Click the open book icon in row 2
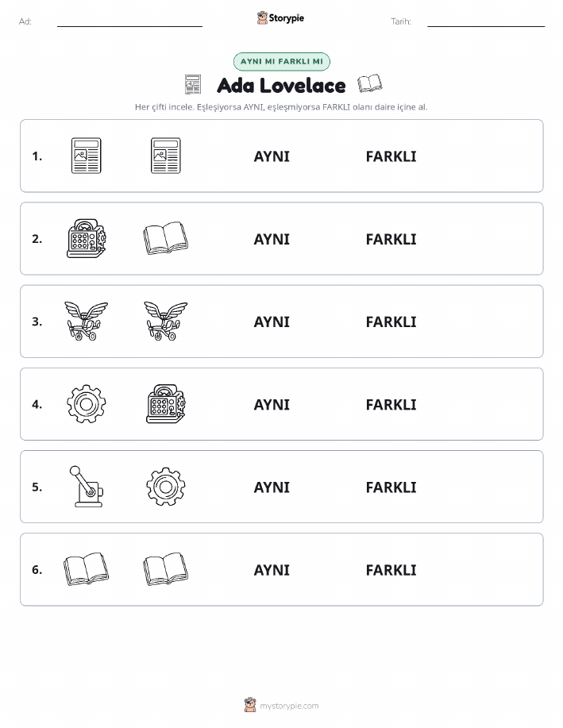 click(165, 238)
